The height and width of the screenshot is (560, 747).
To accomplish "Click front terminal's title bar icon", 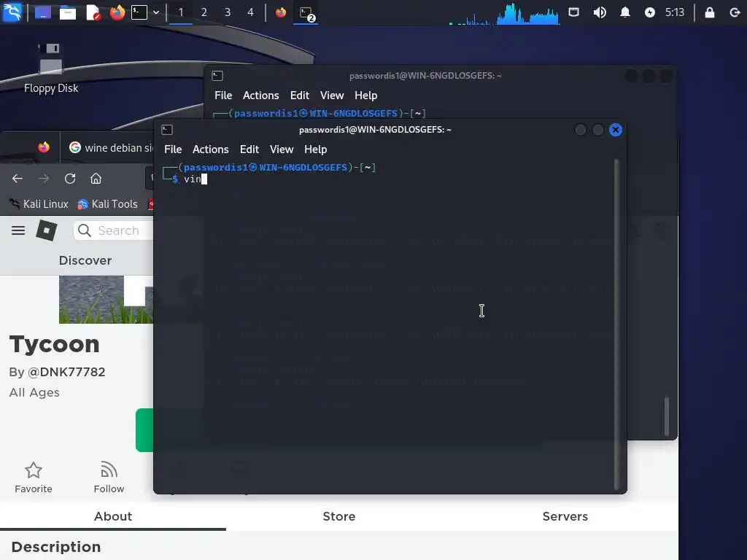I will tap(167, 130).
